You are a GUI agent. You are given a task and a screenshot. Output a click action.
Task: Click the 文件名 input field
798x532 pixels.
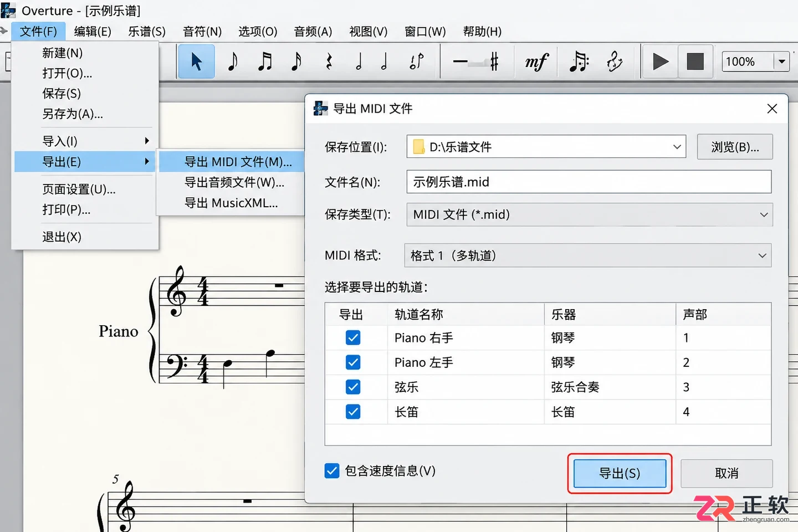589,182
